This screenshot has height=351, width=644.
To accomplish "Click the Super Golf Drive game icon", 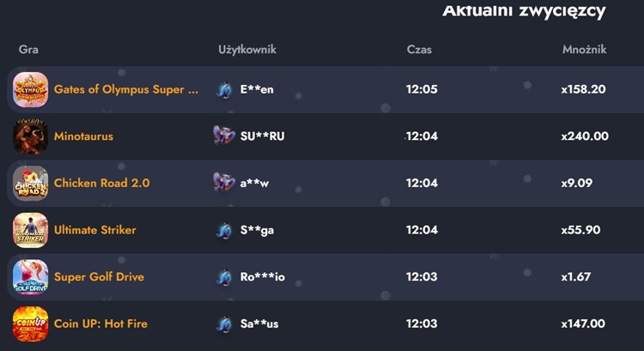I will click(30, 277).
